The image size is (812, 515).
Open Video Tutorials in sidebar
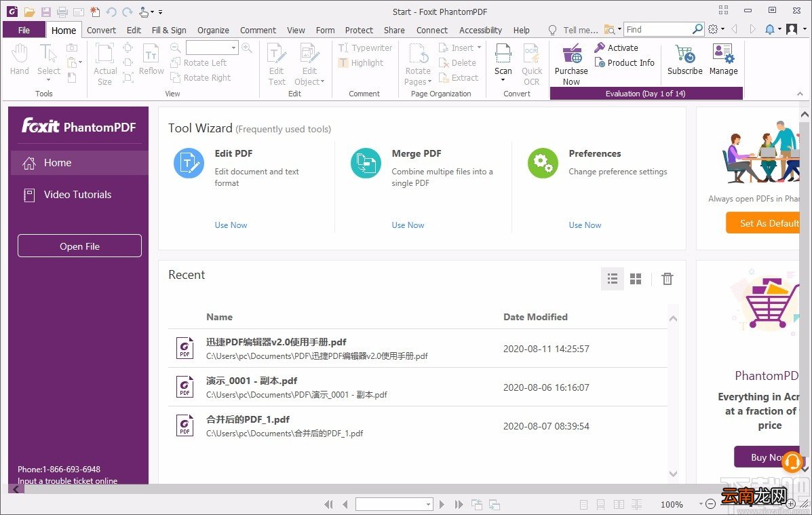pyautogui.click(x=78, y=195)
